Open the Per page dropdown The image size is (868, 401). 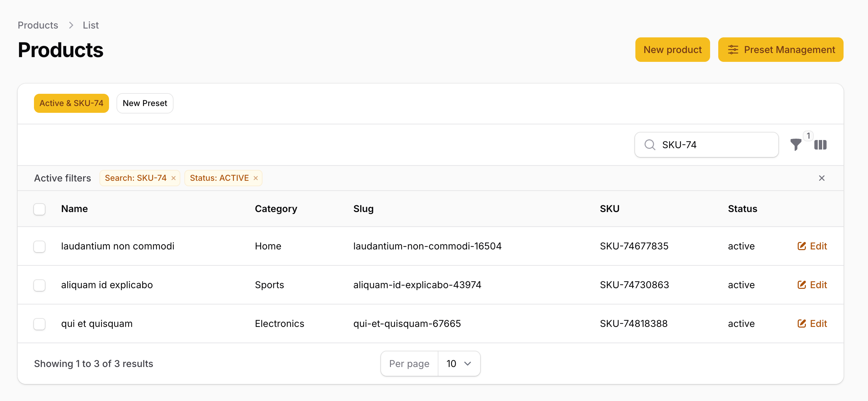pyautogui.click(x=459, y=364)
